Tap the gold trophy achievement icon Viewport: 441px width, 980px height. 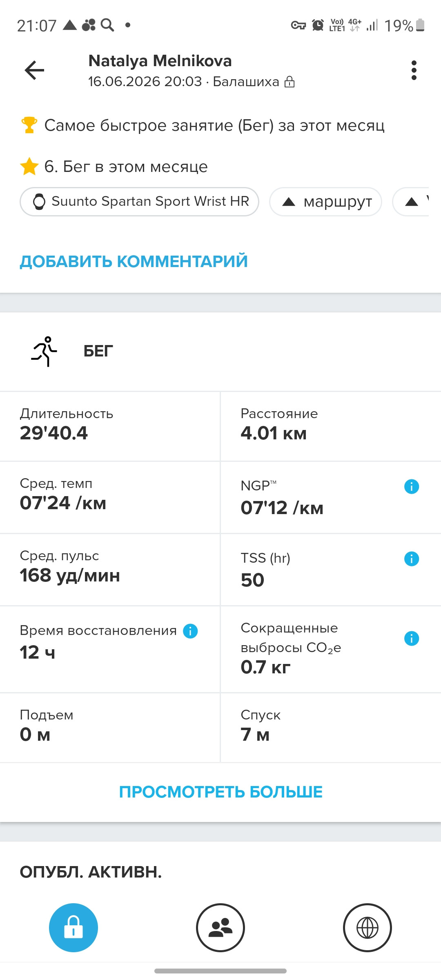click(29, 125)
